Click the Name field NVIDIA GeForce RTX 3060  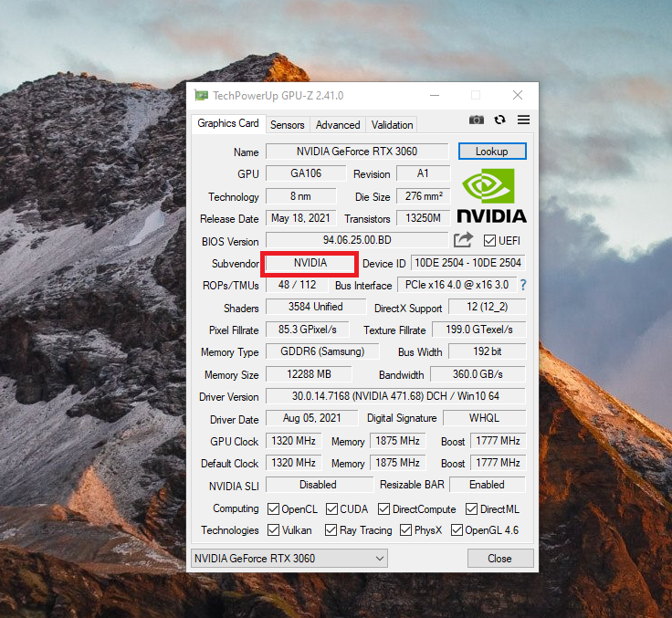click(x=357, y=152)
